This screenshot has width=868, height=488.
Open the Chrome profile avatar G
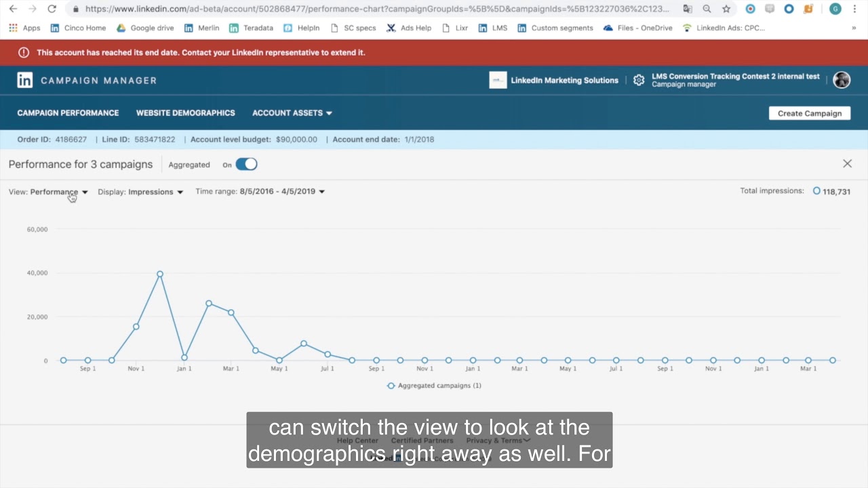835,9
